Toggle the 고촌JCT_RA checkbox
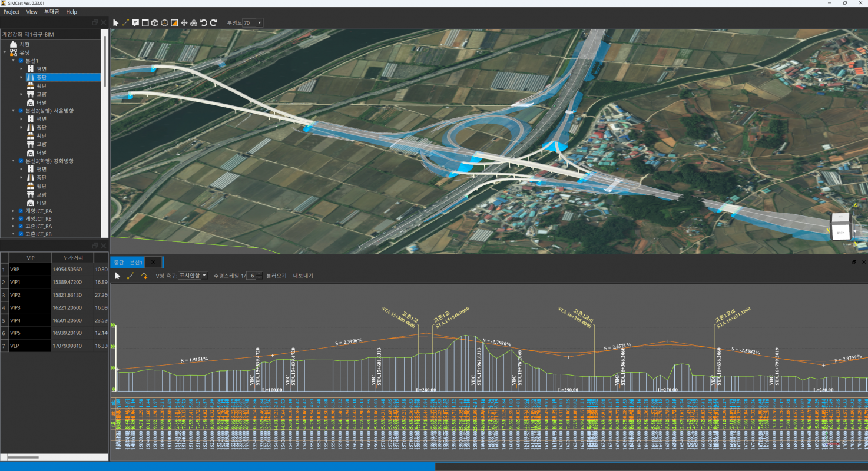868x471 pixels. (21, 226)
